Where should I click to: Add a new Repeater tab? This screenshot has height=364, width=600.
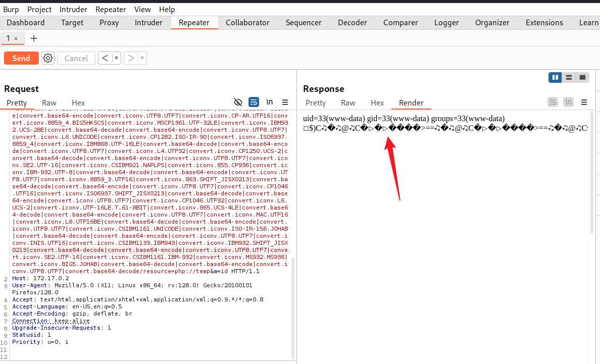pyautogui.click(x=34, y=38)
